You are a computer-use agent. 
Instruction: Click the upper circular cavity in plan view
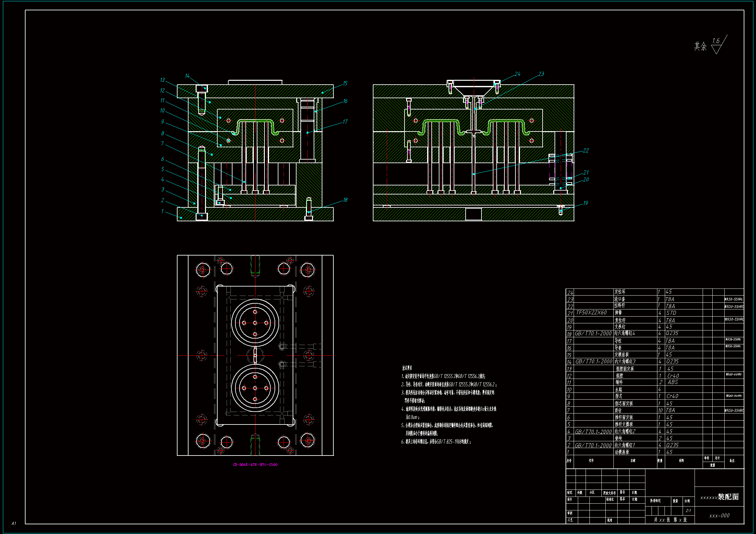coord(255,323)
